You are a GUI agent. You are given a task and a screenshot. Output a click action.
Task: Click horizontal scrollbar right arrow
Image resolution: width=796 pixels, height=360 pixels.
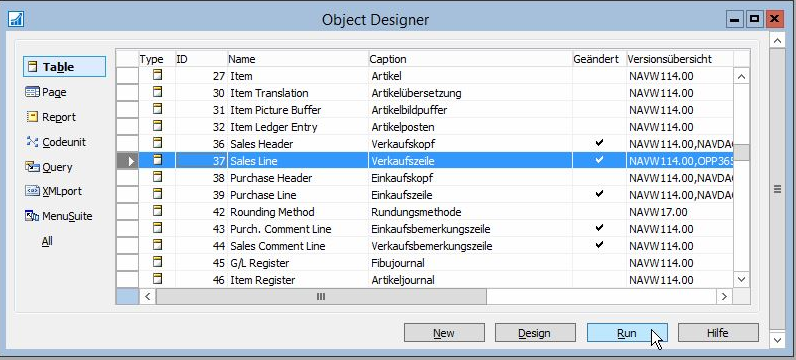(724, 297)
